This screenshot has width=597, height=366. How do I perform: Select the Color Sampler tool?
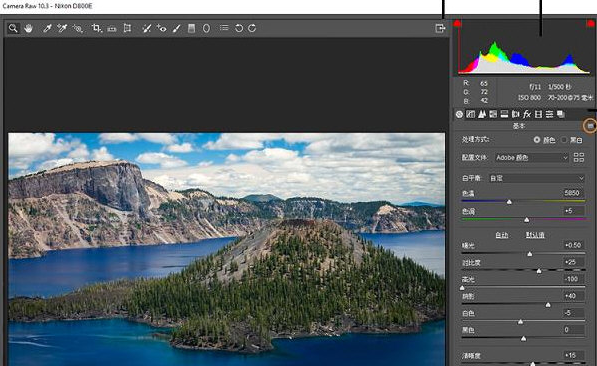click(62, 28)
